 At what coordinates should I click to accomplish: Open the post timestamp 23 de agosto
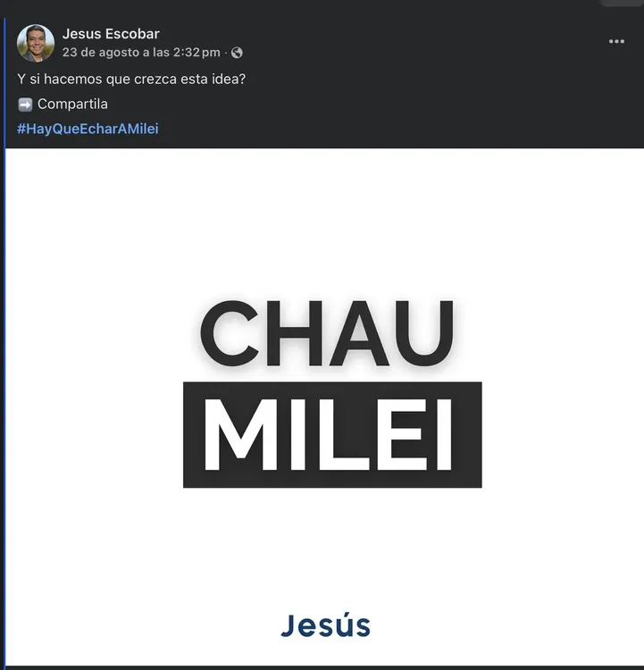(141, 53)
